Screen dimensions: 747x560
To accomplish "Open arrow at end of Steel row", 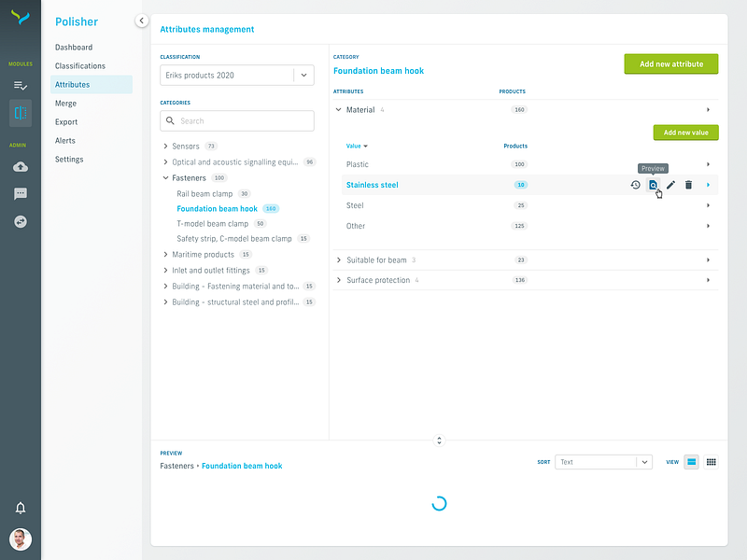I will [x=708, y=205].
